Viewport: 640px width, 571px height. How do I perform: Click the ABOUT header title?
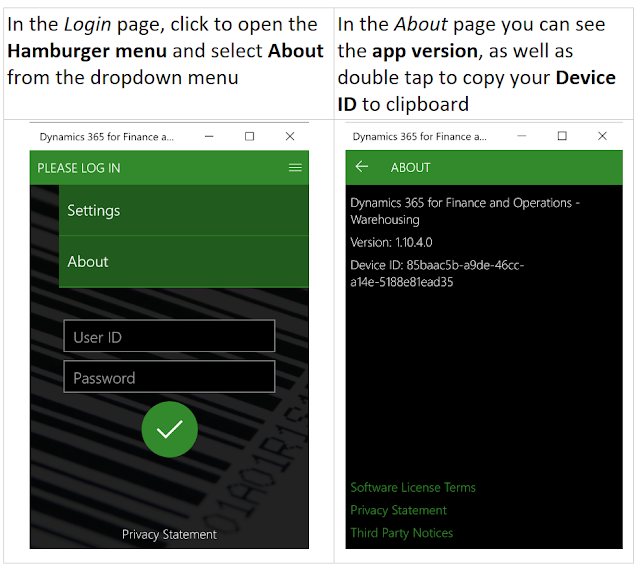pos(410,168)
